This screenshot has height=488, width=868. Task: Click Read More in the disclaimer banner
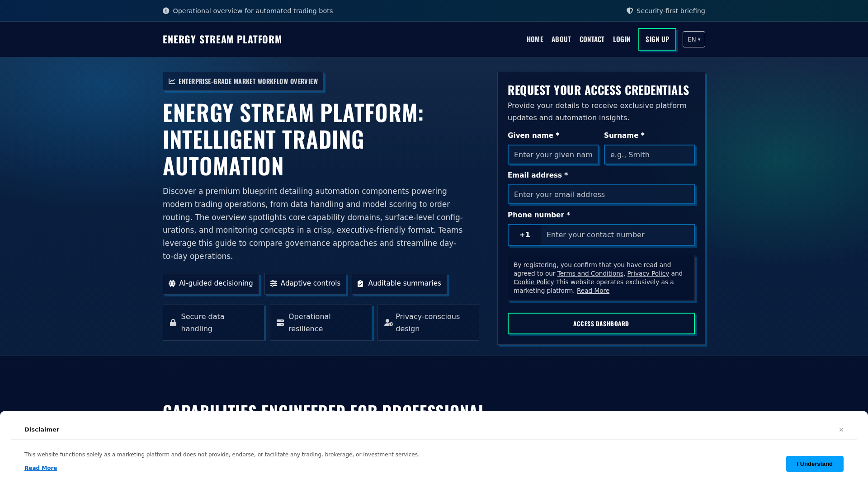[41, 468]
